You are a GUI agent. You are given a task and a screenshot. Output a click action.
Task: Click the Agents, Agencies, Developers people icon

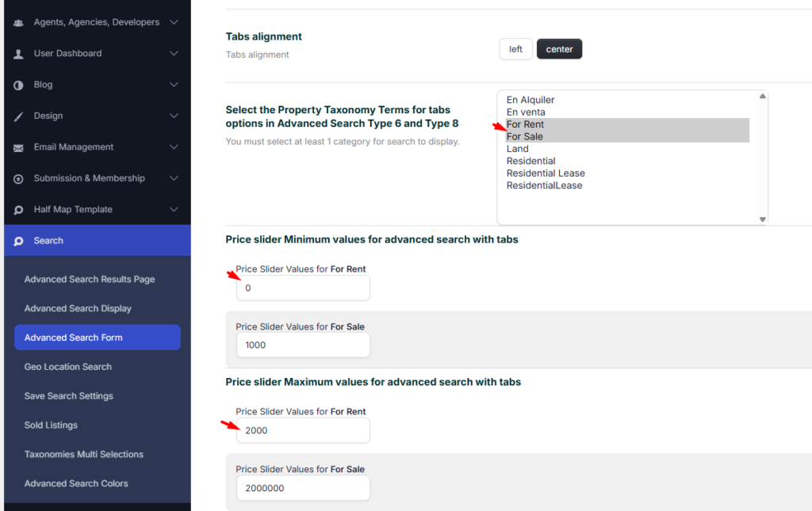pyautogui.click(x=19, y=23)
